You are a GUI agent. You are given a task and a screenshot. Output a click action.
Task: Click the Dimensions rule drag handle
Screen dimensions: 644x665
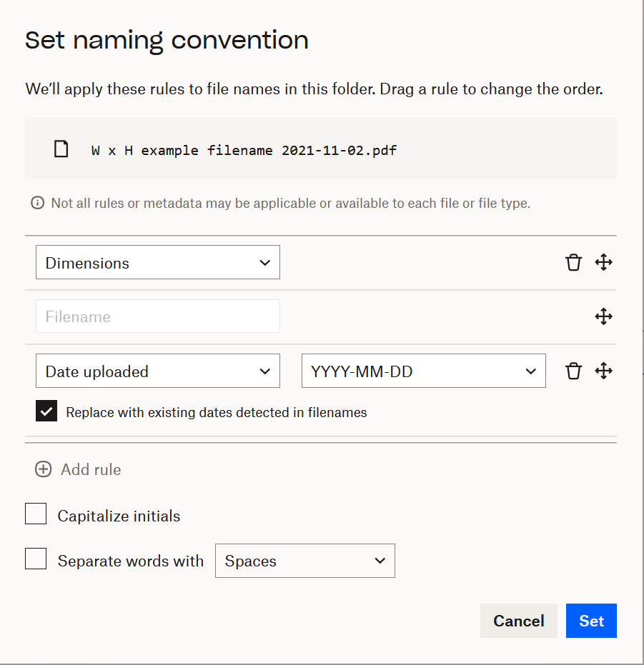pyautogui.click(x=604, y=263)
